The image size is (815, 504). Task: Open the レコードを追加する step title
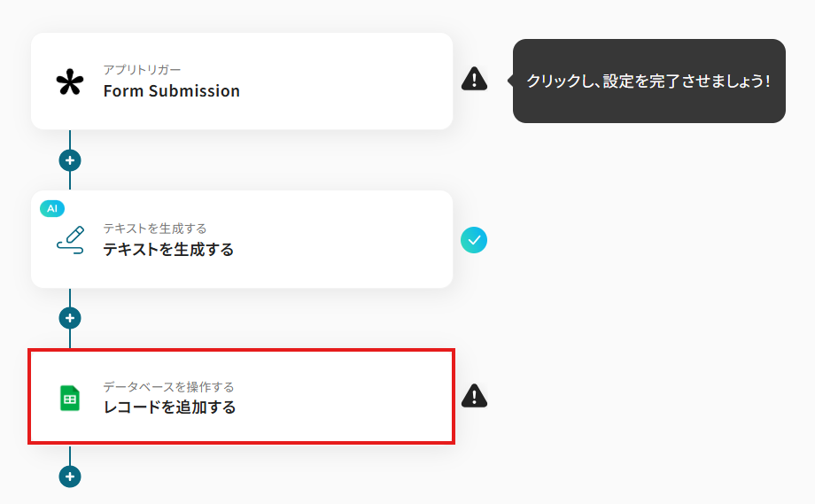(x=169, y=407)
